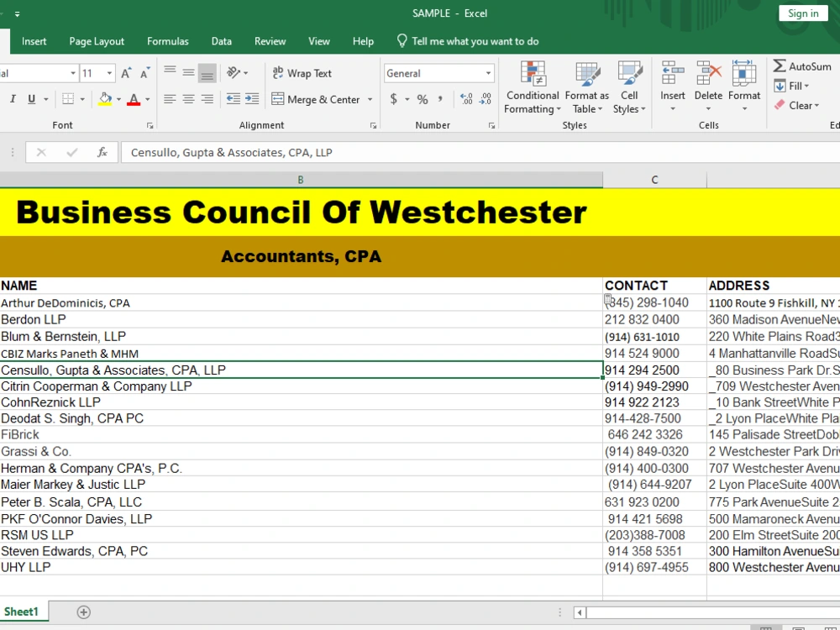840x630 pixels.
Task: Switch to the Formulas tab
Action: tap(168, 41)
